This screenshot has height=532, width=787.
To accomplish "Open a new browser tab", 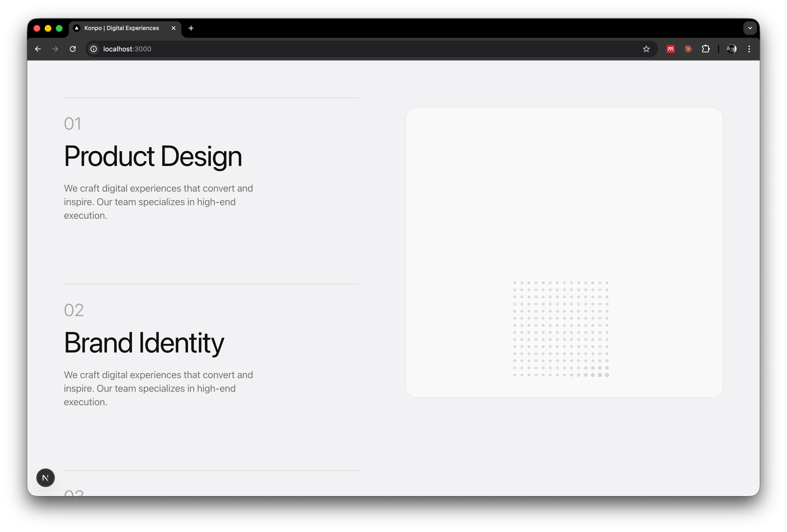I will point(191,28).
